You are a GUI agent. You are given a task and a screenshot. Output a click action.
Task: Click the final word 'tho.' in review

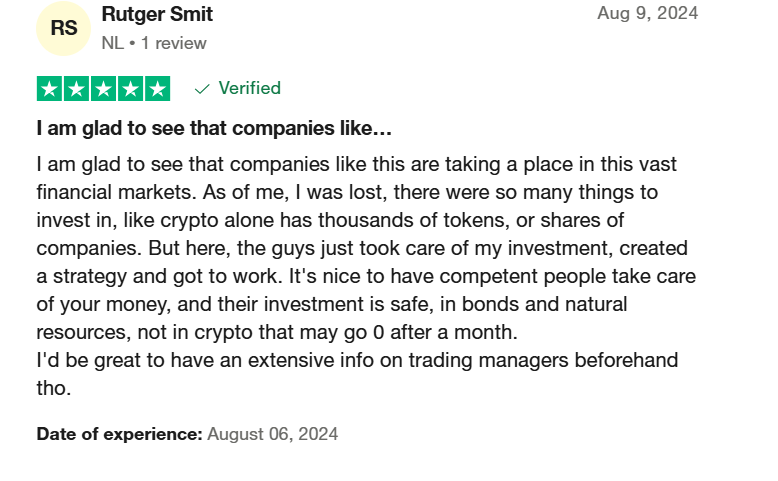[54, 388]
